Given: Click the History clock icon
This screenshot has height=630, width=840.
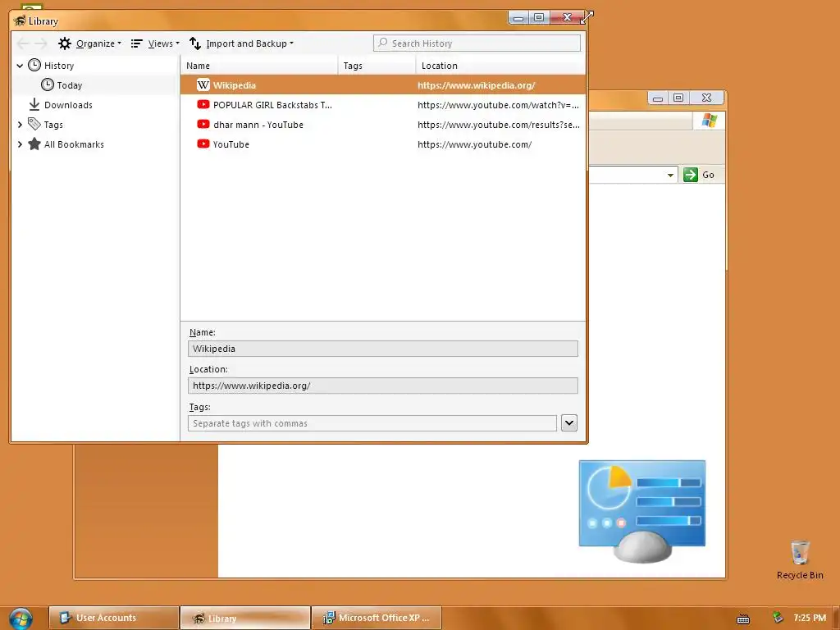Looking at the screenshot, I should (x=34, y=66).
